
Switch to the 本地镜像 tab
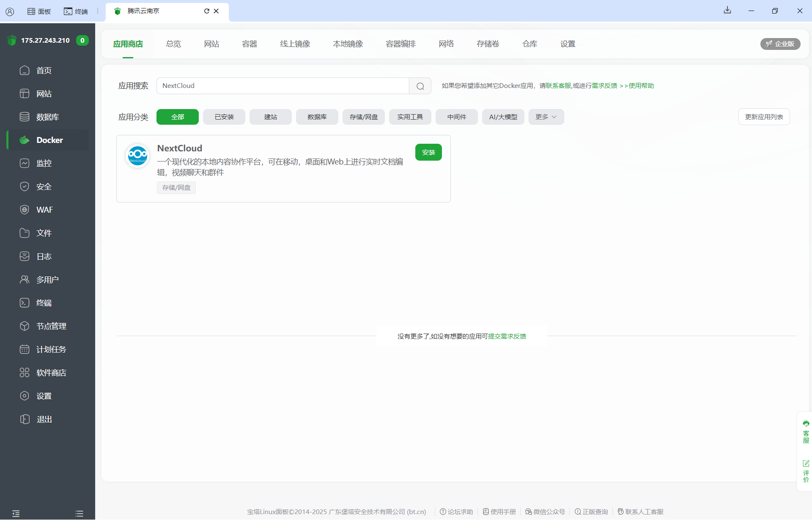click(x=348, y=44)
